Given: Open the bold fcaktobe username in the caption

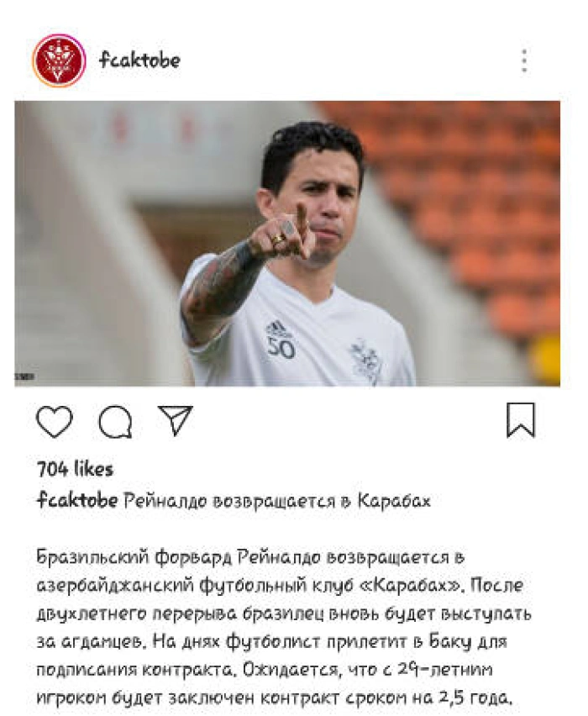Looking at the screenshot, I should pos(77,501).
